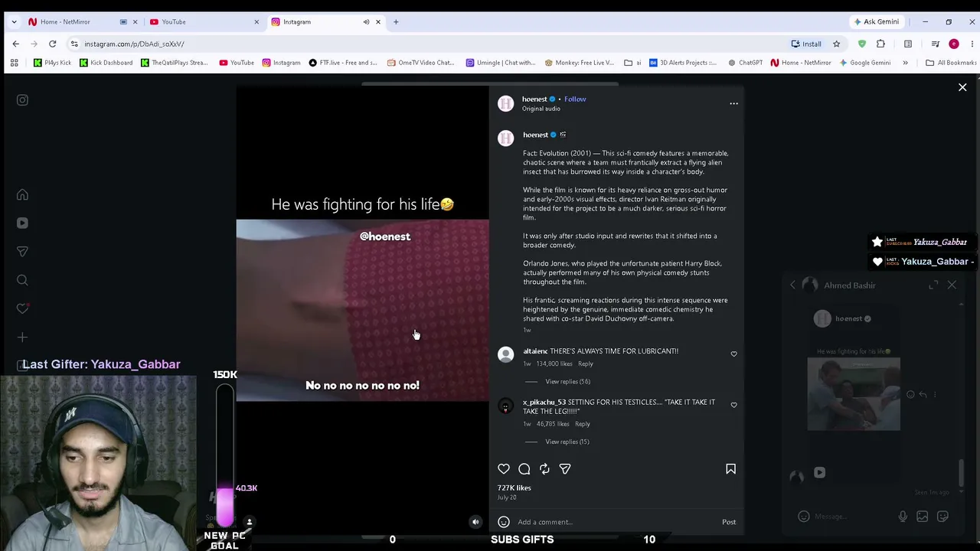Expand the Ahmed Bashir chat window
This screenshot has width=980, height=551.
click(x=933, y=285)
